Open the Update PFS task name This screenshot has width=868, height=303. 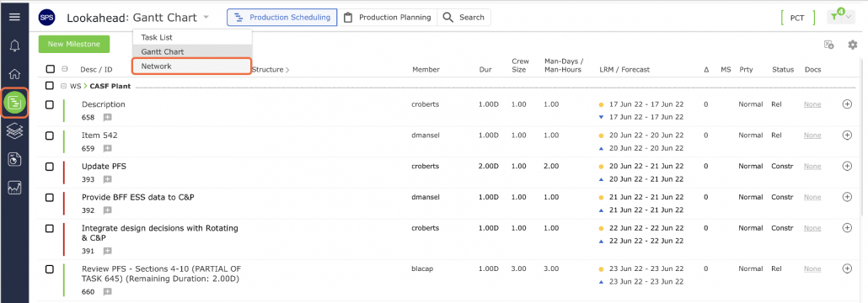click(104, 166)
